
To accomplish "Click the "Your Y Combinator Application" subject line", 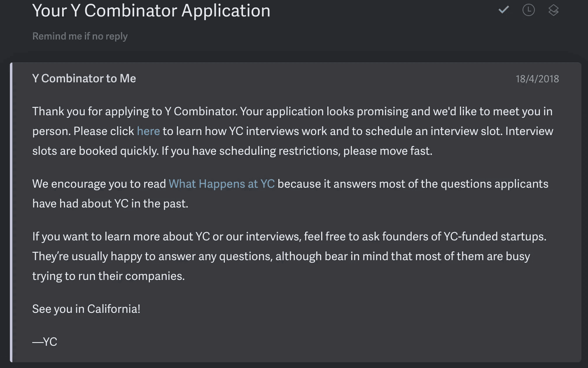I will 151,11.
